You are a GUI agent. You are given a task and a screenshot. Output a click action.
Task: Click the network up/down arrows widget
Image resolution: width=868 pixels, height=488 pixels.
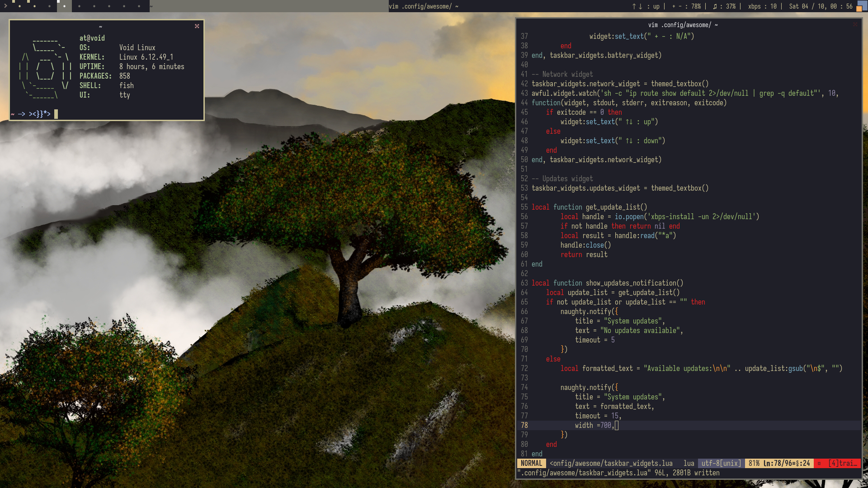coord(646,6)
